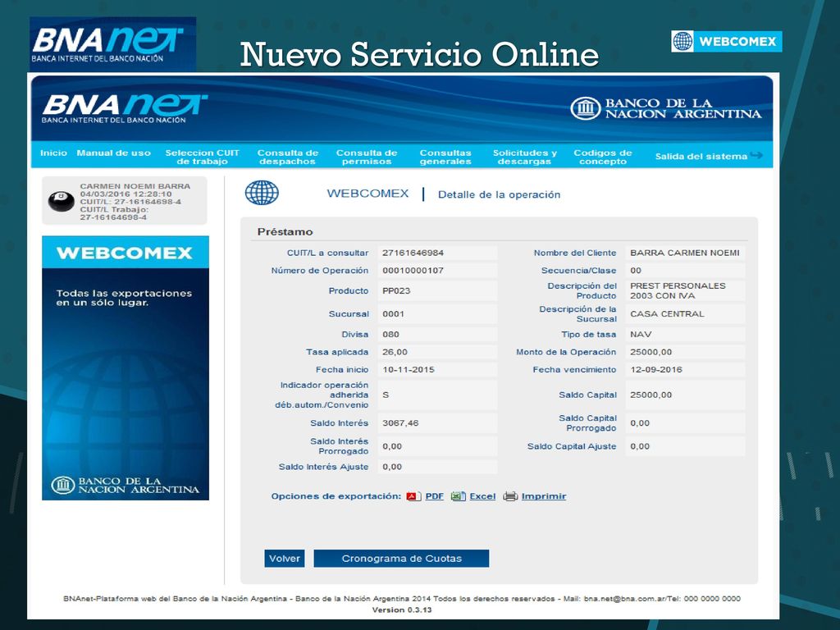Open Solicitudes y descargas menu

525,157
